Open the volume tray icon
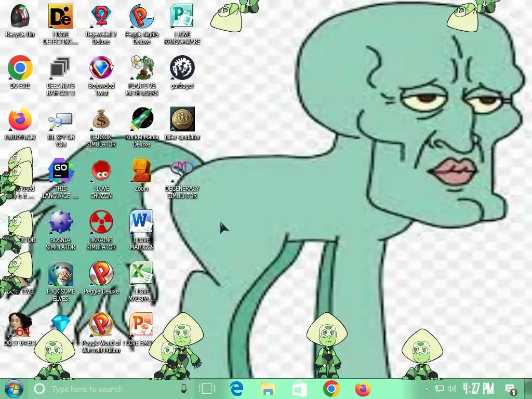The width and height of the screenshot is (532, 399). (451, 389)
